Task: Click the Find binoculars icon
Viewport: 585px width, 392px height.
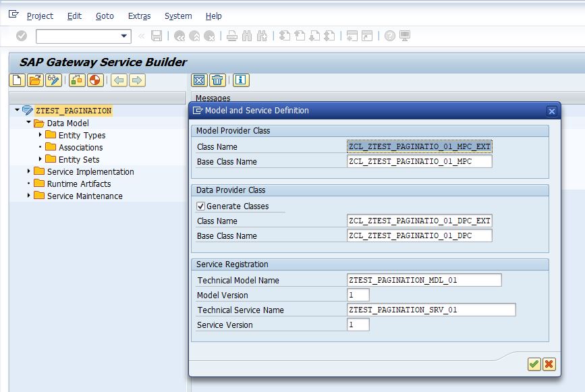Action: click(x=247, y=36)
